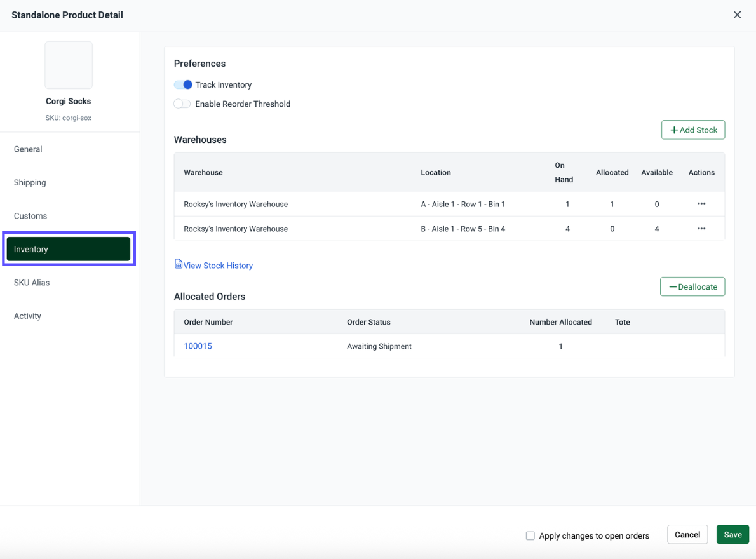This screenshot has width=756, height=559.
Task: Click the Allocated Orders section heading
Action: point(209,297)
